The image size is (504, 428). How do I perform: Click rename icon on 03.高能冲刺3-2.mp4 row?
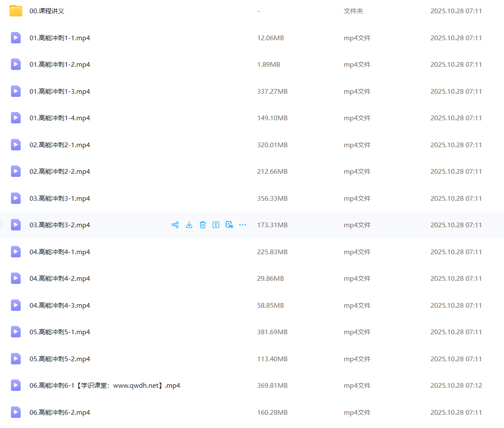(x=216, y=225)
